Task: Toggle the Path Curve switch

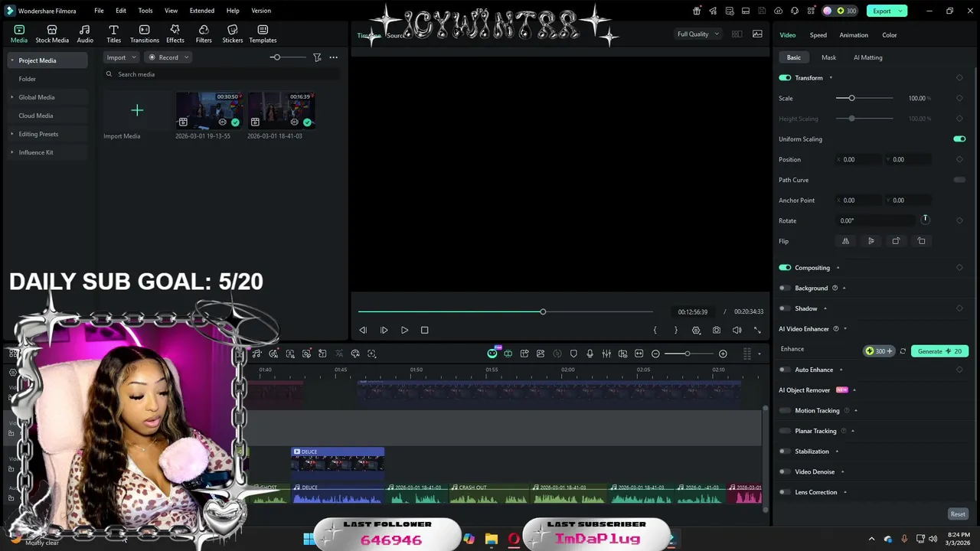Action: [959, 180]
